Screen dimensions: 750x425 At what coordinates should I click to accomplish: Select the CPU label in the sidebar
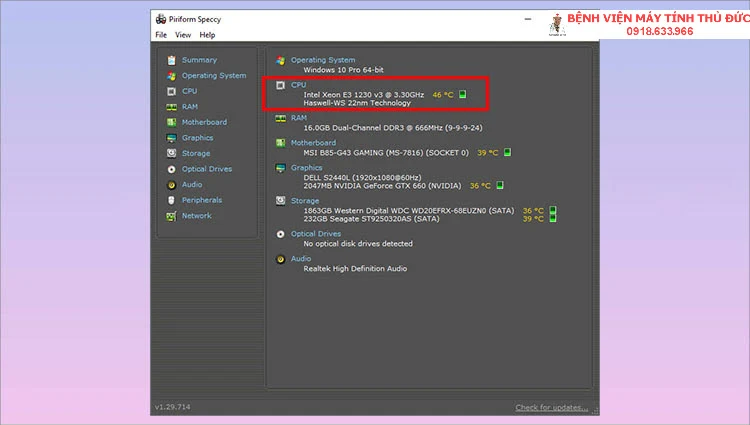(x=189, y=91)
